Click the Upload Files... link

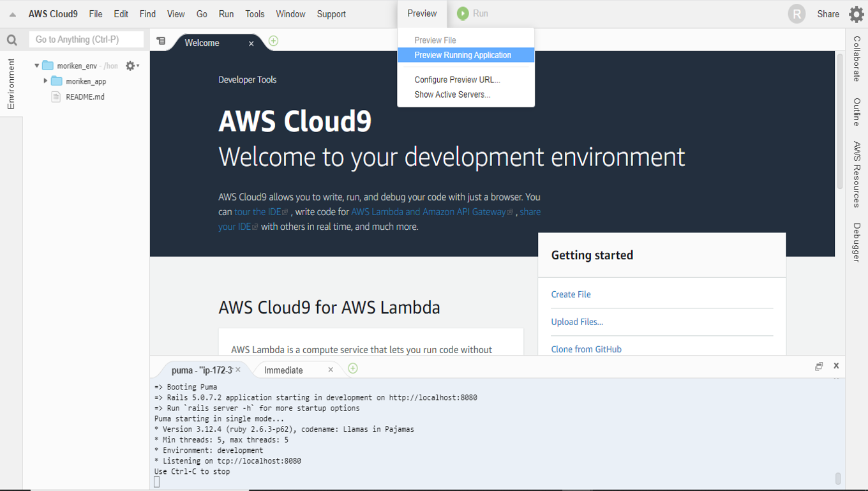point(577,322)
